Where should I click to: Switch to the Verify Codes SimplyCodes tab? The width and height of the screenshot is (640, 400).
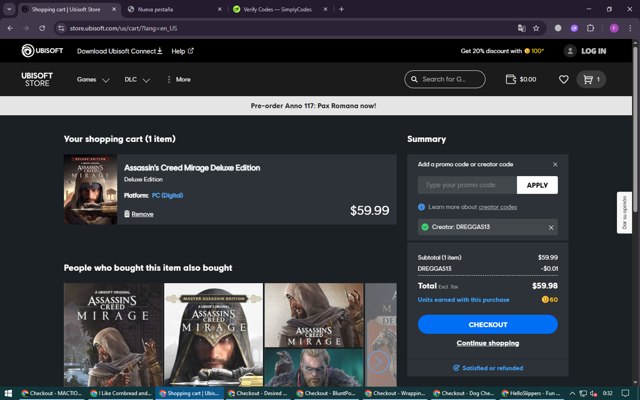click(x=280, y=9)
